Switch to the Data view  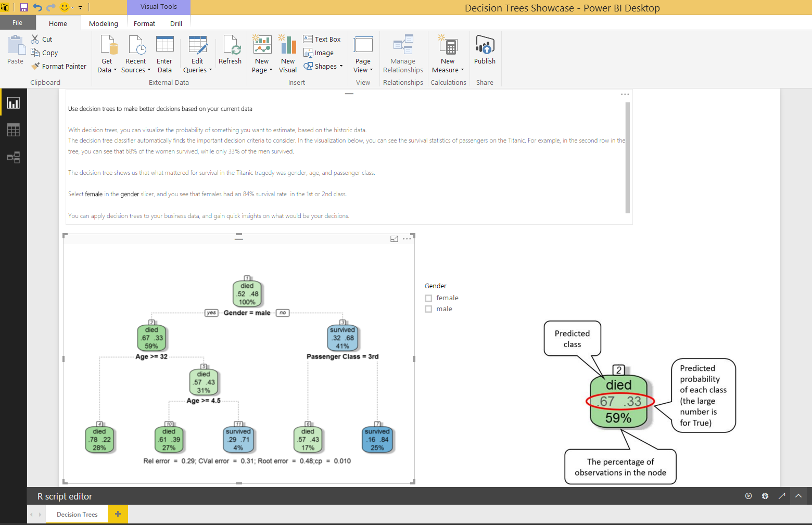13,130
